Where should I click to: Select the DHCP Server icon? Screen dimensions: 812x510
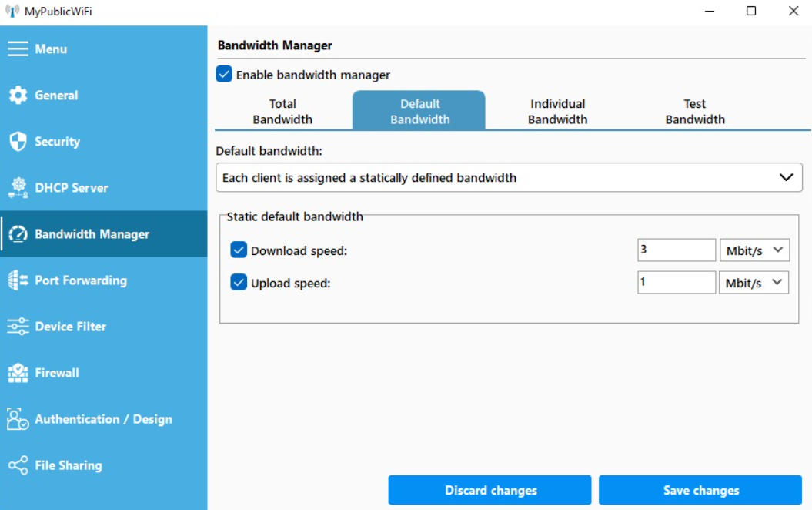tap(18, 188)
